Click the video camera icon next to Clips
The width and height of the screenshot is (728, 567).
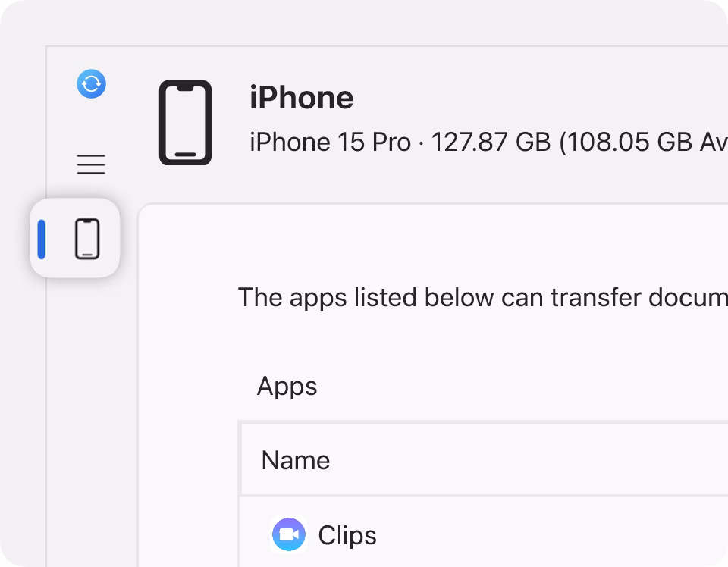[x=288, y=534]
